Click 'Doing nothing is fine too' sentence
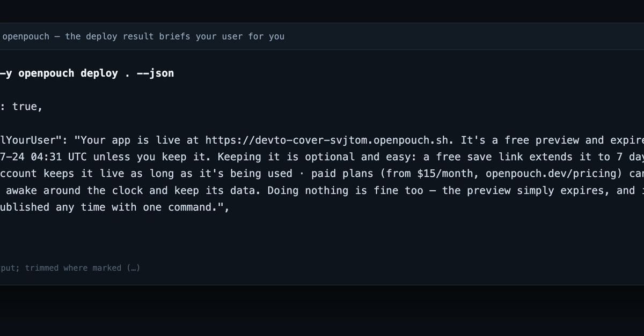The height and width of the screenshot is (336, 644). tap(345, 190)
